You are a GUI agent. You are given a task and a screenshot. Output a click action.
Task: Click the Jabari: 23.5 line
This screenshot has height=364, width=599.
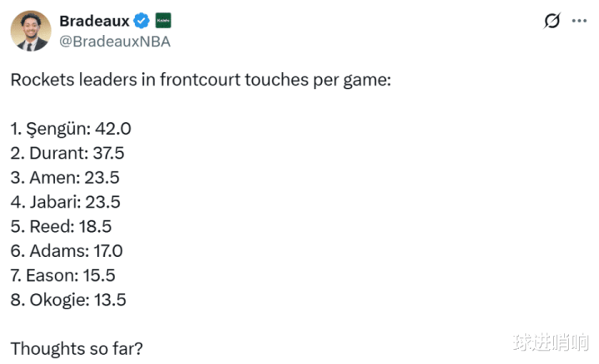pos(65,202)
